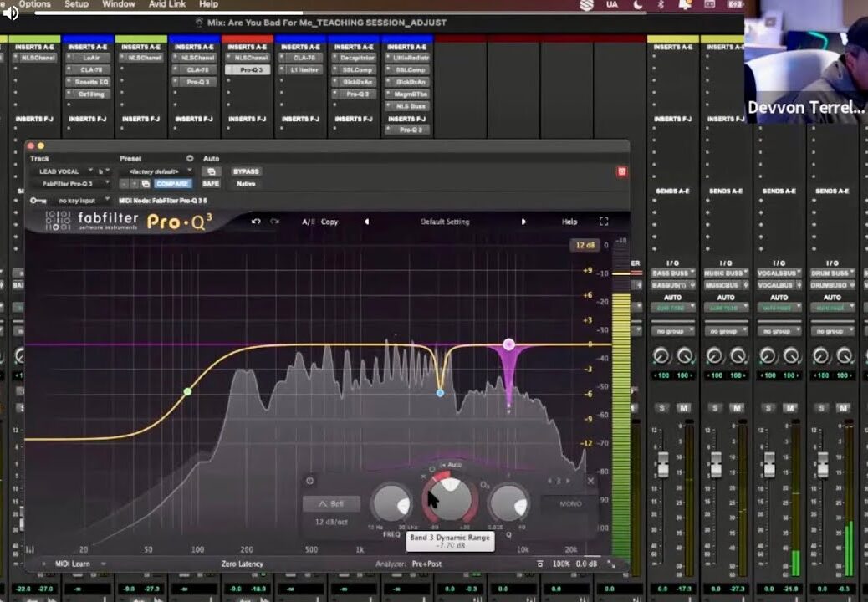Solo the VOCALSBUS channel
Screen dimensions: 868x602
pos(768,408)
